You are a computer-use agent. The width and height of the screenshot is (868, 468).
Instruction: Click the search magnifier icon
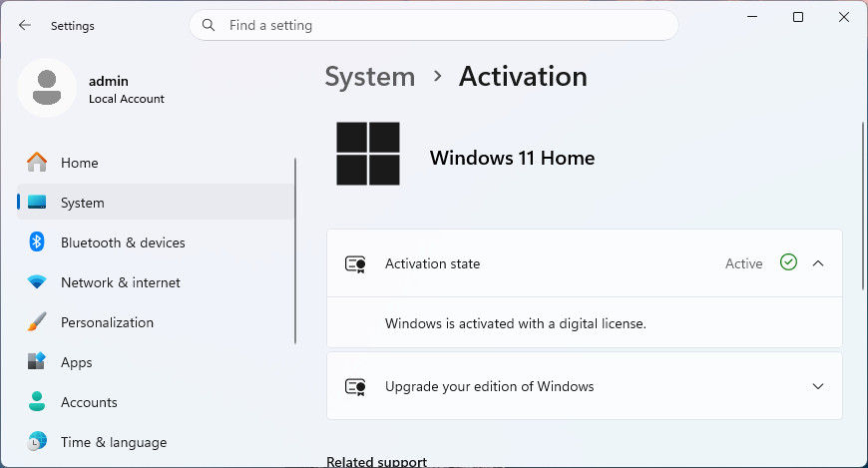click(209, 25)
